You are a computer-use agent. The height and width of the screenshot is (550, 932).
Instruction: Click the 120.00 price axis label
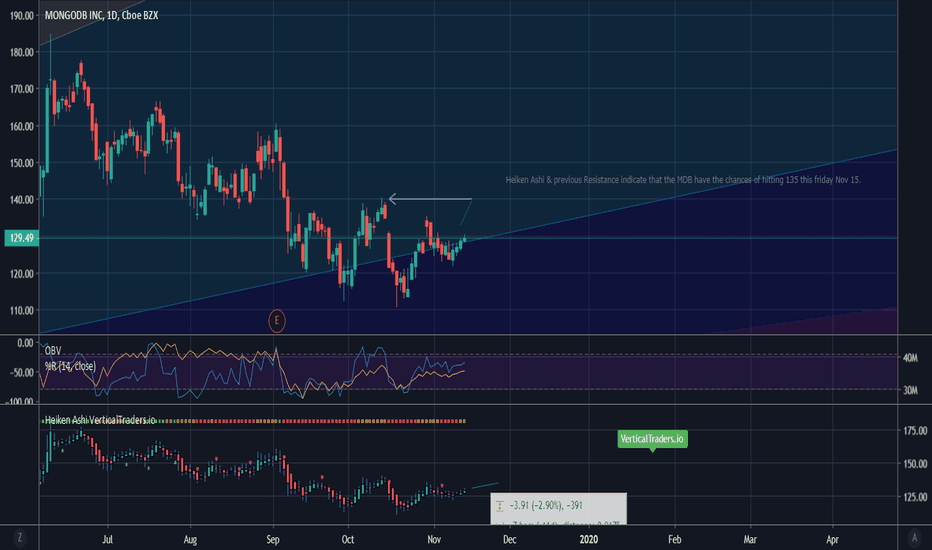coord(22,274)
